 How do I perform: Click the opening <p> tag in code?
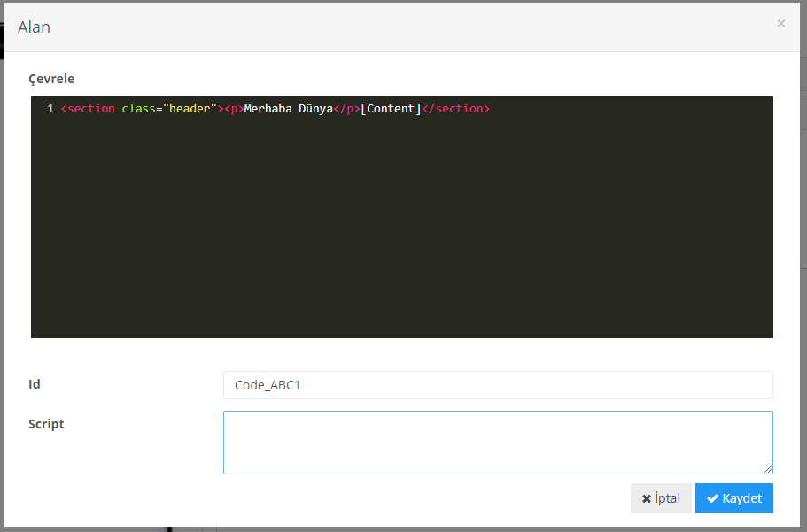point(234,109)
